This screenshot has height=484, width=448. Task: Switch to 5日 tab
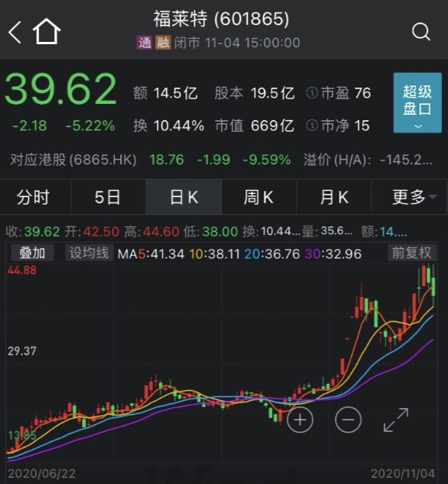[x=108, y=197]
